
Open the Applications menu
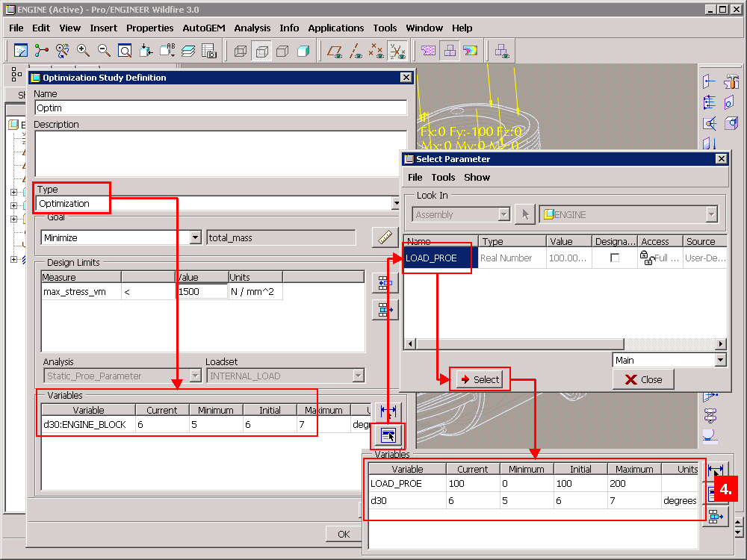[336, 28]
